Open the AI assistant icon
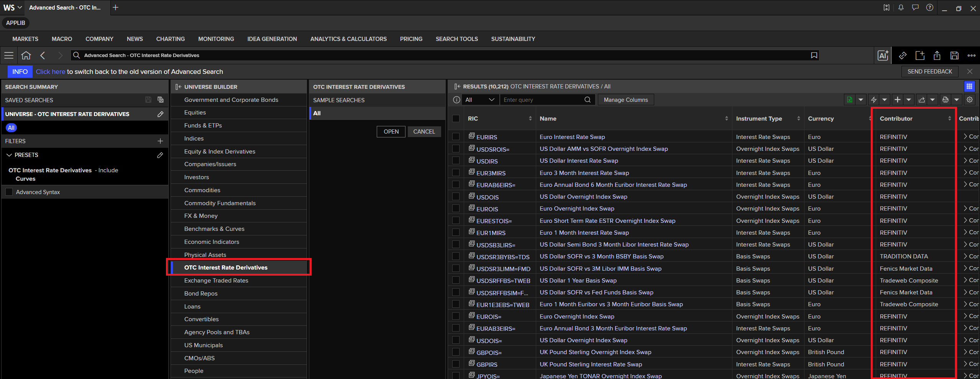The image size is (980, 379). [883, 56]
